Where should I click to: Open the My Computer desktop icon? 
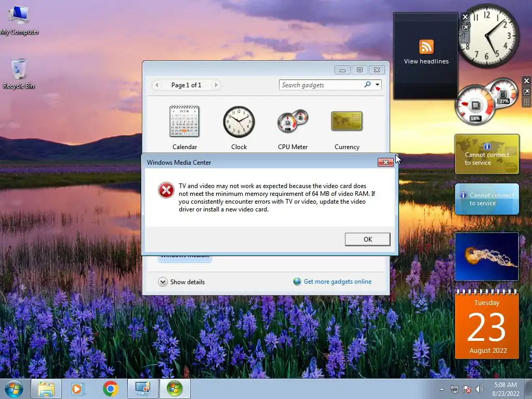(x=19, y=21)
